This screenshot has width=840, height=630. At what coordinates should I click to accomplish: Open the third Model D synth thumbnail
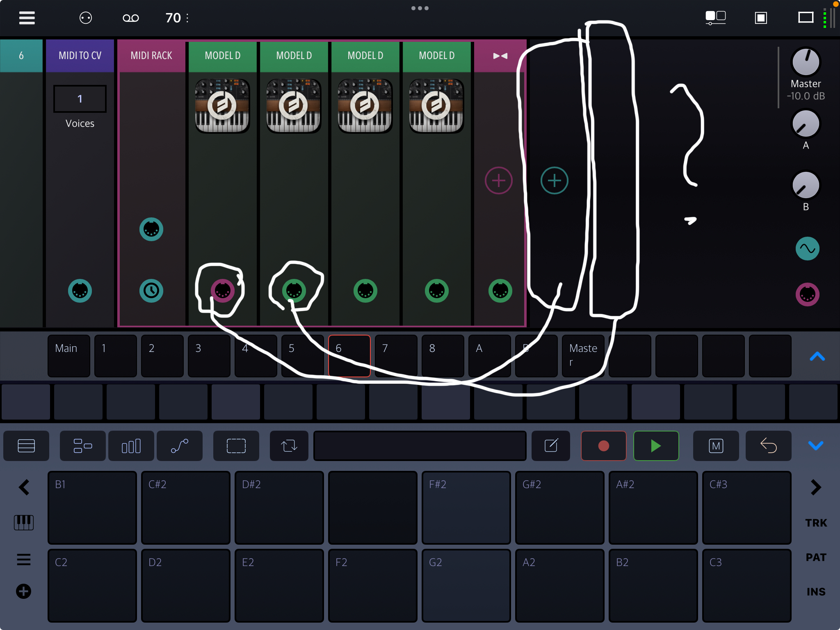[x=365, y=106]
